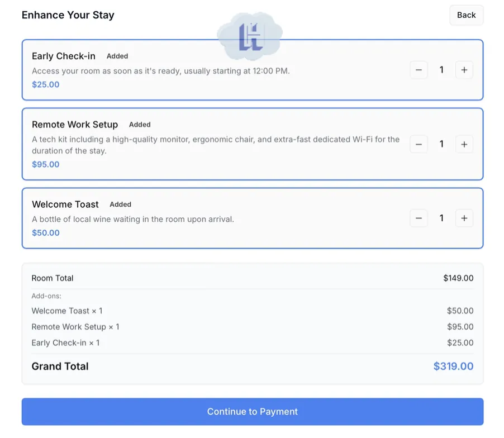The height and width of the screenshot is (438, 504).
Task: Click the Welcome Toast Added badge
Action: tap(121, 204)
